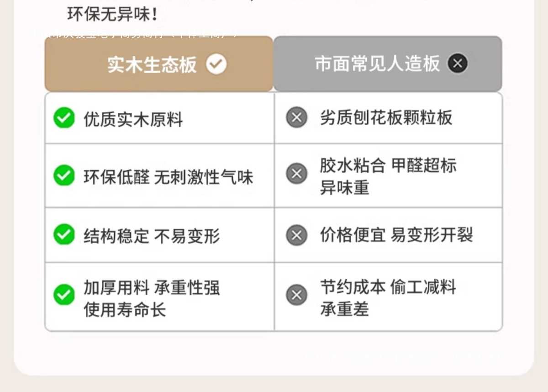Image resolution: width=548 pixels, height=392 pixels.
Task: Click the 环保无异味! heading text
Action: point(113,15)
